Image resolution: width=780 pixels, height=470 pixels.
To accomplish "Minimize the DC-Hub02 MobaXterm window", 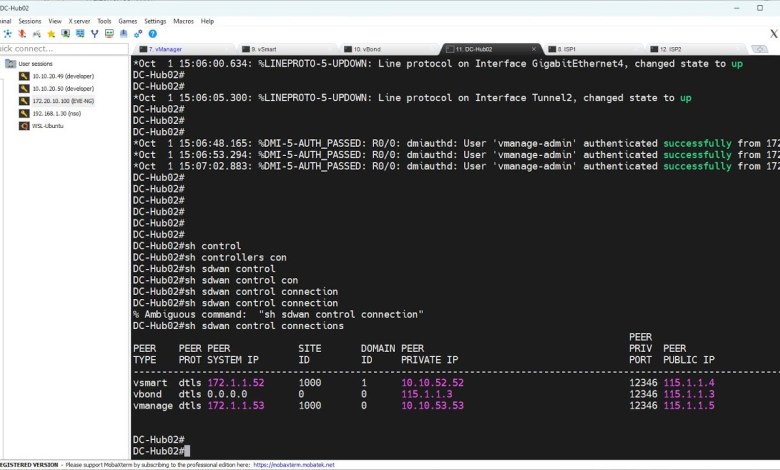I will [x=737, y=8].
